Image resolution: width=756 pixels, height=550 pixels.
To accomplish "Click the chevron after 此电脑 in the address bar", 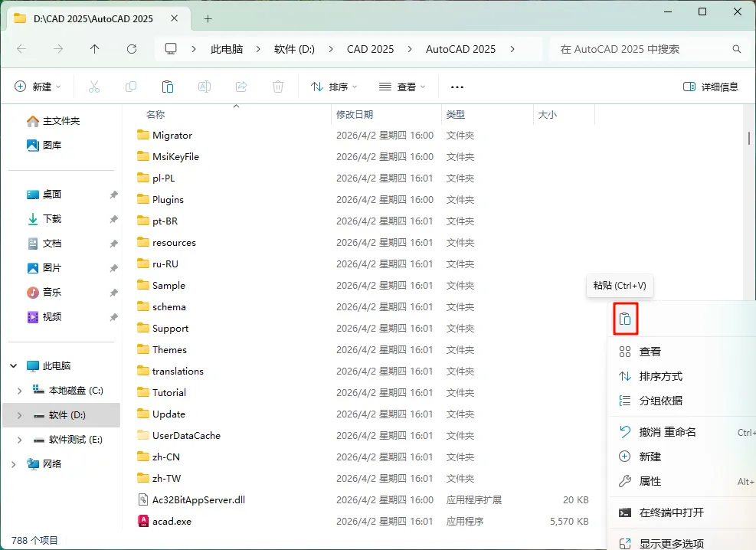I will (258, 49).
